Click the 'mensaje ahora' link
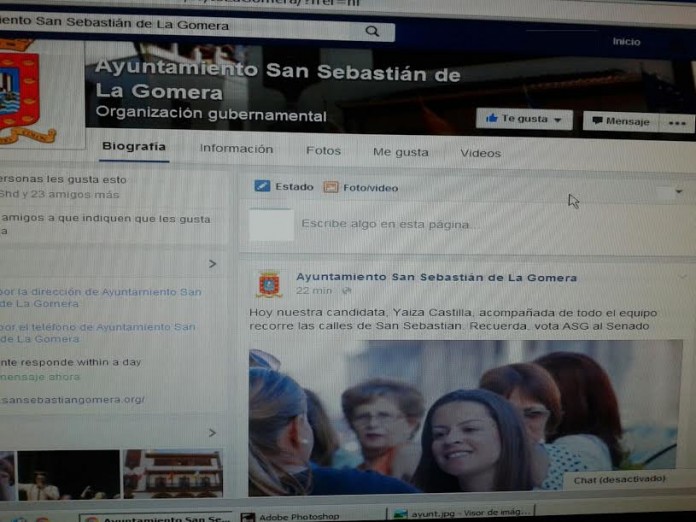This screenshot has height=522, width=696. (x=40, y=377)
